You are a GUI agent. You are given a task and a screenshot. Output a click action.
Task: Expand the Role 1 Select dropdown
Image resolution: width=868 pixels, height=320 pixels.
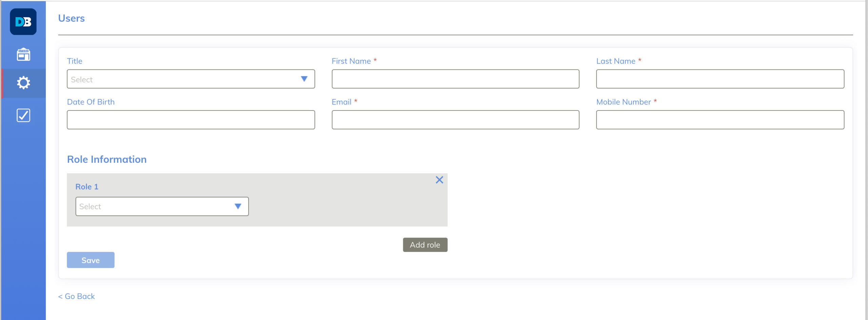point(162,206)
